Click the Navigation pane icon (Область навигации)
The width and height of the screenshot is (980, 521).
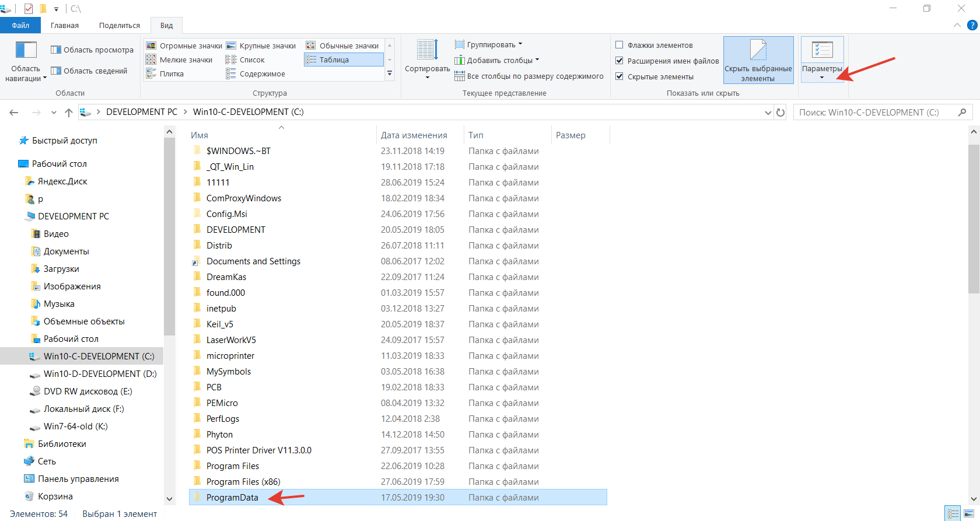click(26, 51)
